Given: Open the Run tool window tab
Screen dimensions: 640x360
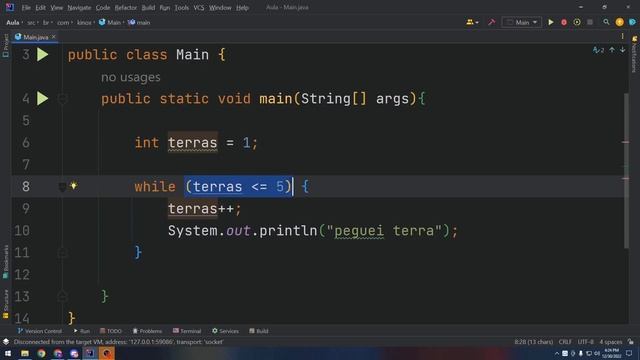Looking at the screenshot, I should 82,331.
